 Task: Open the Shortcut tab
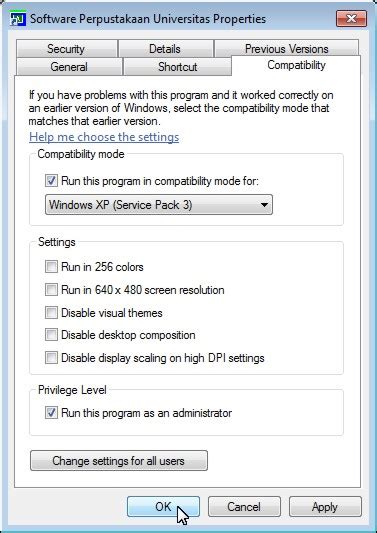pos(177,67)
